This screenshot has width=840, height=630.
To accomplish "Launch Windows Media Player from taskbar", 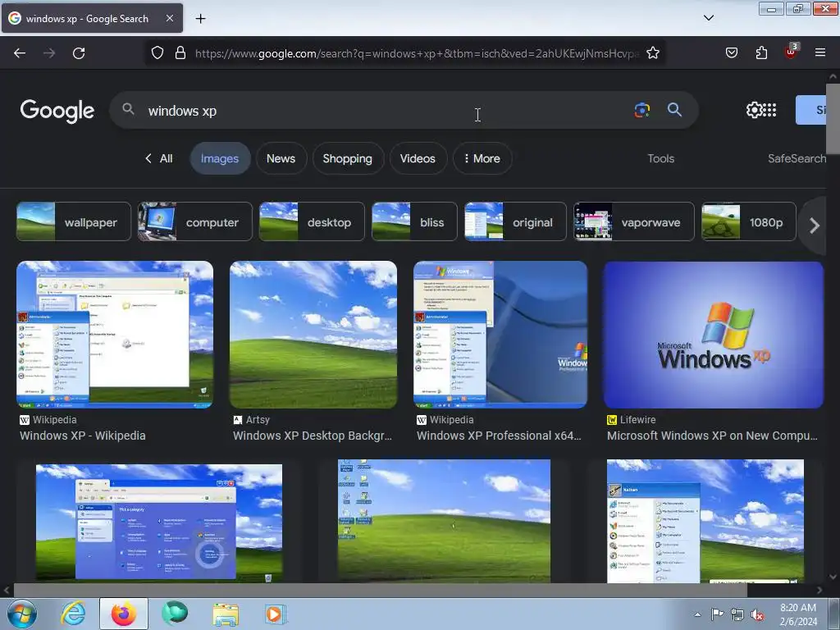I will pos(276,614).
